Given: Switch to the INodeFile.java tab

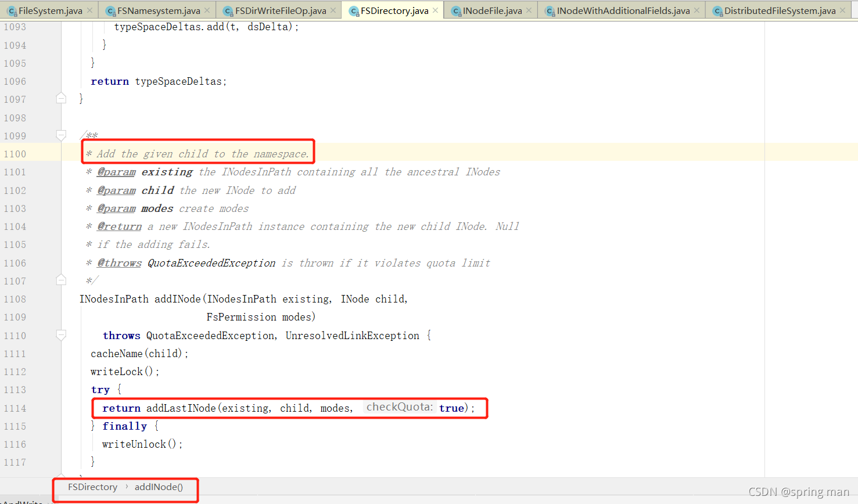Looking at the screenshot, I should pyautogui.click(x=492, y=10).
